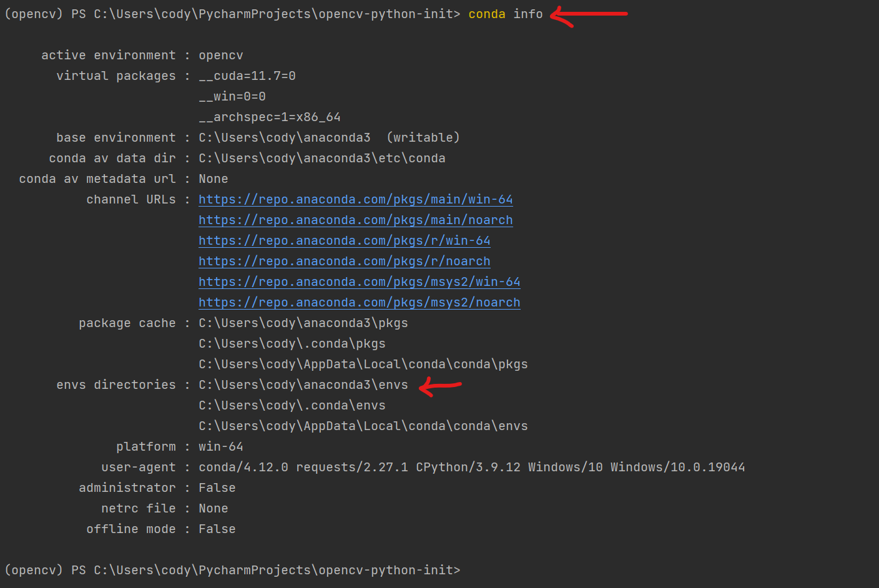Viewport: 879px width, 588px height.
Task: Click the typed 'conda info' command text
Action: coord(505,14)
